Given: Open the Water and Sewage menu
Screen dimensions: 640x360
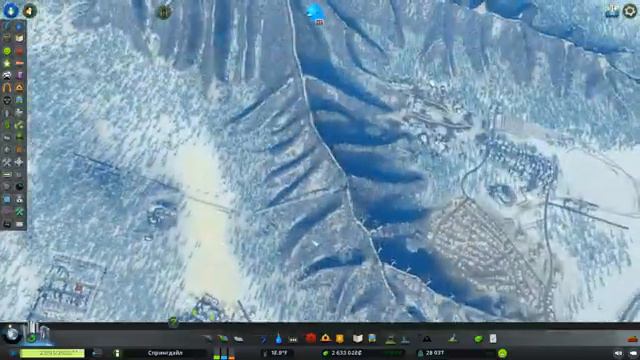Looking at the screenshot, I should coord(278,338).
